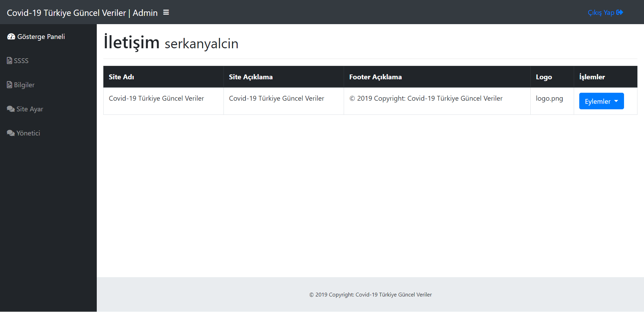This screenshot has width=644, height=312.
Task: Click the logout arrow icon beside Çıkış Yap
Action: click(x=620, y=12)
